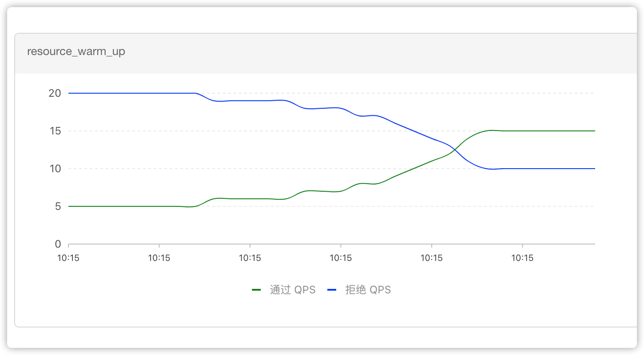Click the y-axis label 15
This screenshot has width=644, height=355.
[x=55, y=131]
